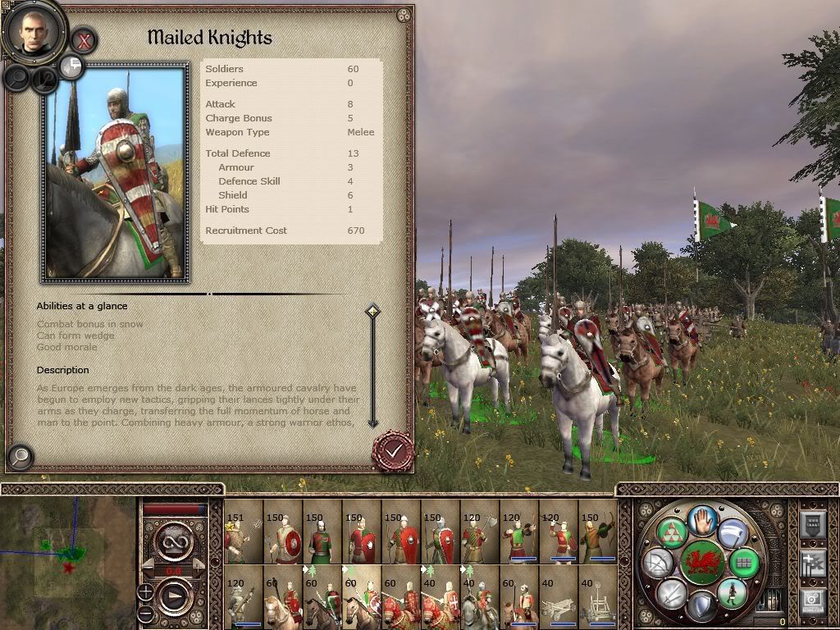
Task: Click the infinity battle timer button
Action: point(174,543)
